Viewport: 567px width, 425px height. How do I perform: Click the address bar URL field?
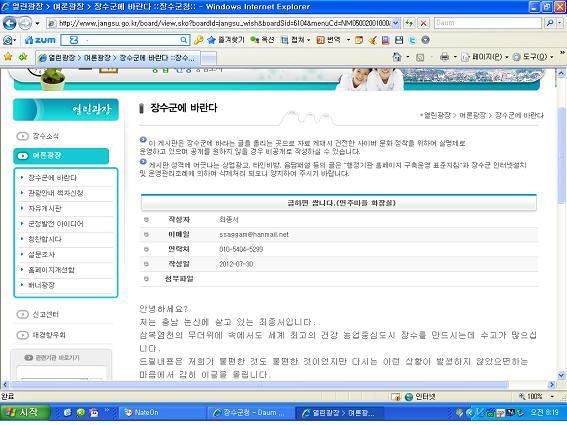[220, 23]
